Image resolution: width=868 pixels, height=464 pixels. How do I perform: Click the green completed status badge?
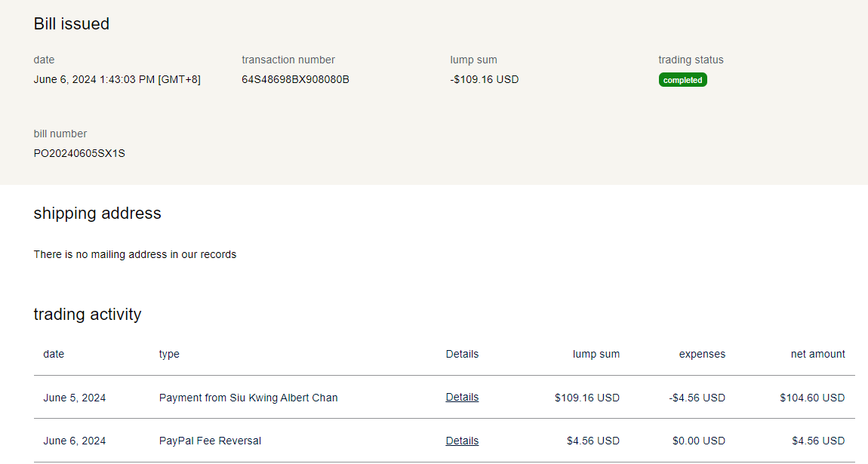click(682, 80)
